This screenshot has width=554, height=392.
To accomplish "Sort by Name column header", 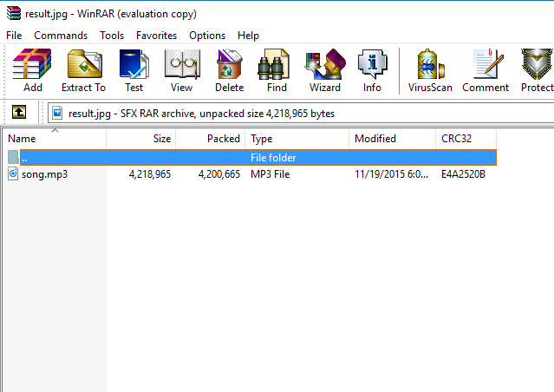I will pyautogui.click(x=55, y=139).
